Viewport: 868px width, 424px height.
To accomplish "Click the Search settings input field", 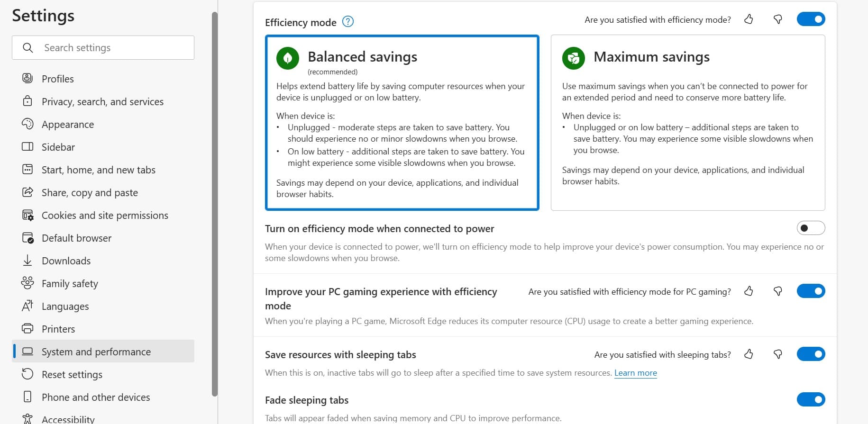I will [x=114, y=48].
